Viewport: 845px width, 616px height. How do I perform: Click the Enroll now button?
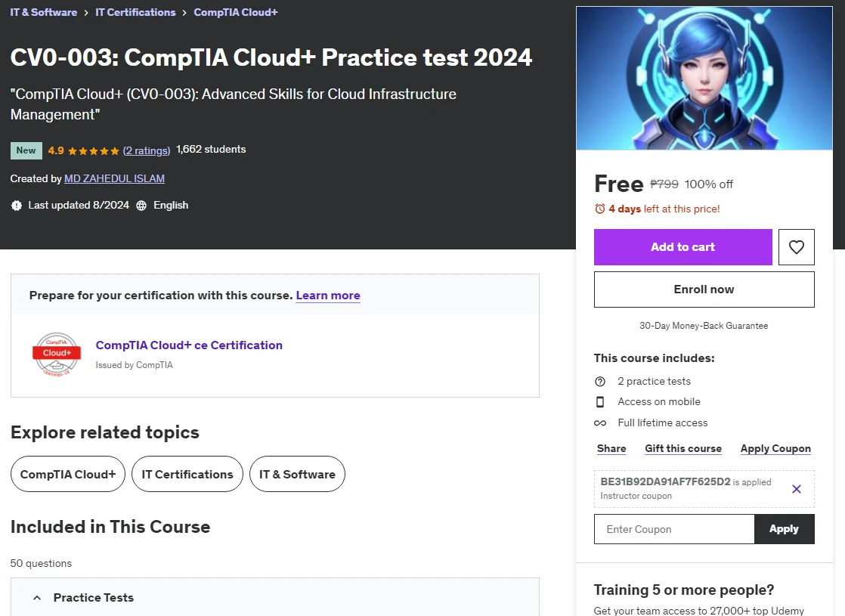point(704,289)
